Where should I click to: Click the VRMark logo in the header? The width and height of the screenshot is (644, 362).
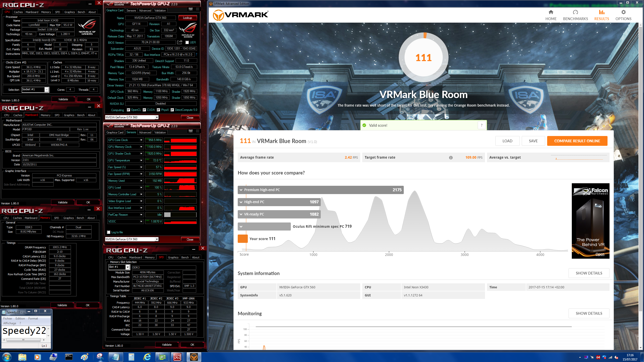240,15
